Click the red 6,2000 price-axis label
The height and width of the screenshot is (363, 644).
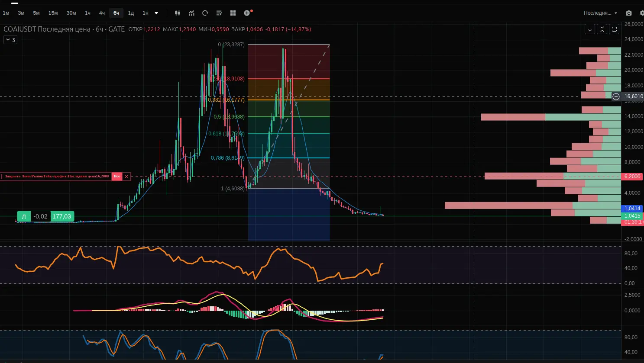pos(632,177)
